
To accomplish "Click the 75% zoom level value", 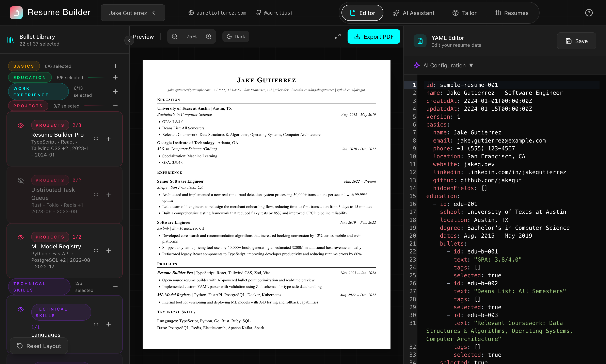I will click(x=191, y=37).
